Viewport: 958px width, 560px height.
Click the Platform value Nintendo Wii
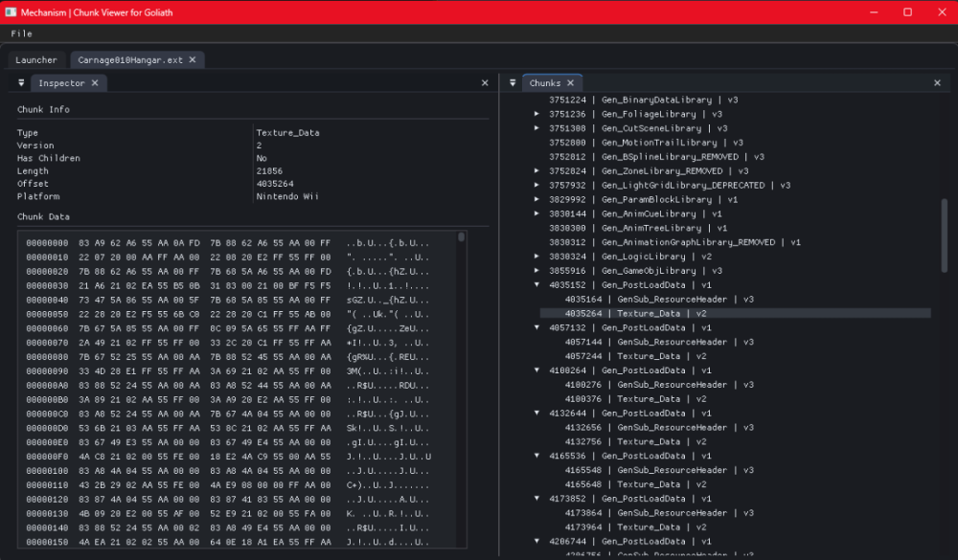287,196
